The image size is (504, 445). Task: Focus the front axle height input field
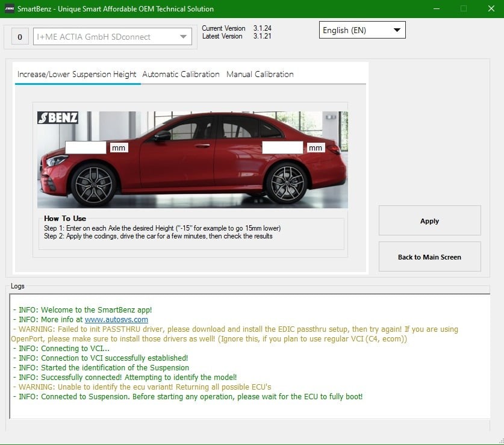(x=86, y=148)
